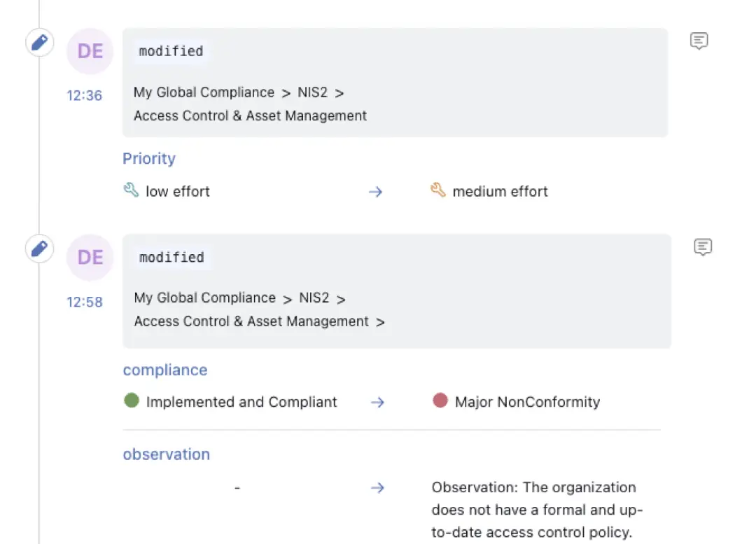
Task: Open comment icon for the compliance change
Action: (x=703, y=247)
